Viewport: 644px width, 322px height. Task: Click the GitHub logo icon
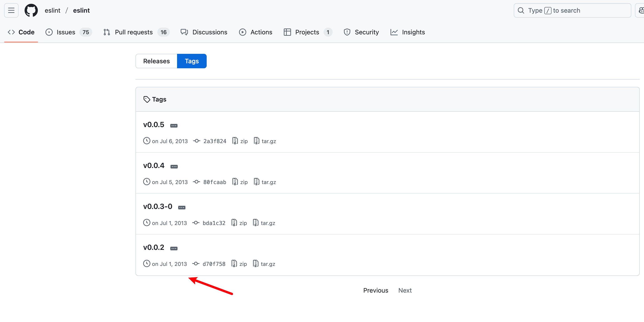31,10
